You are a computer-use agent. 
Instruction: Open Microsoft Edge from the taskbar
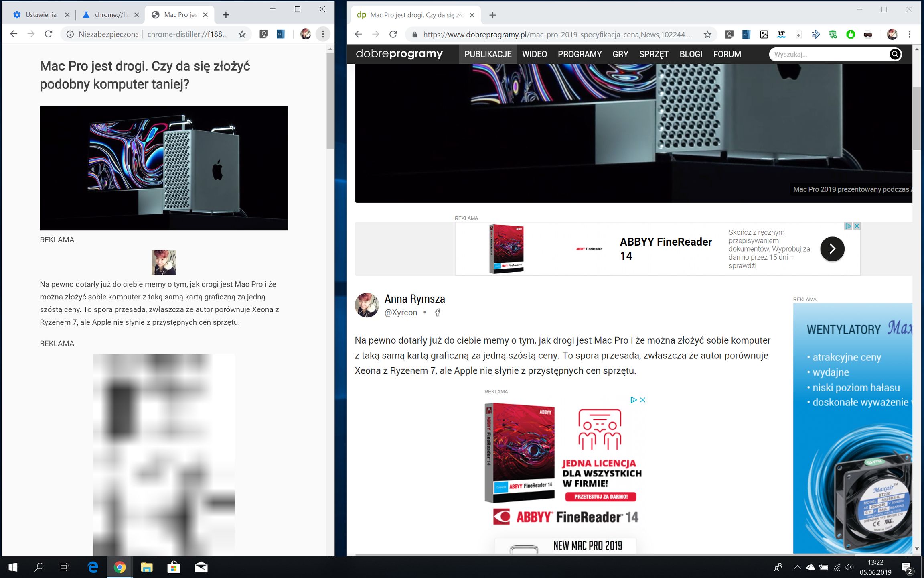[x=93, y=567]
